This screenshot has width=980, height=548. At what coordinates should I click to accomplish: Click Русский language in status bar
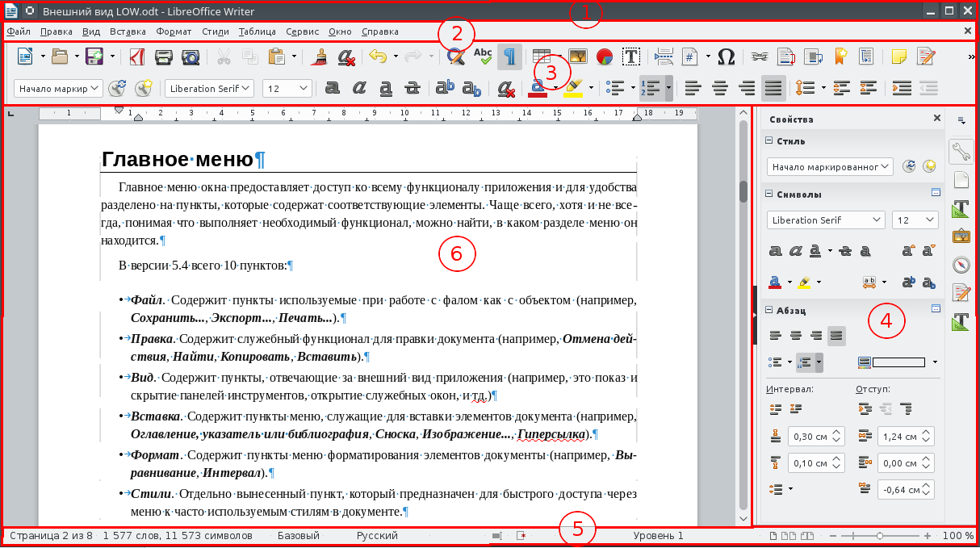(x=376, y=535)
